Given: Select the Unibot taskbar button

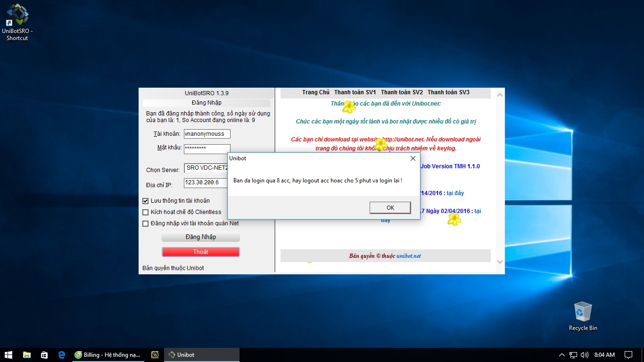Looking at the screenshot, I should click(x=202, y=355).
